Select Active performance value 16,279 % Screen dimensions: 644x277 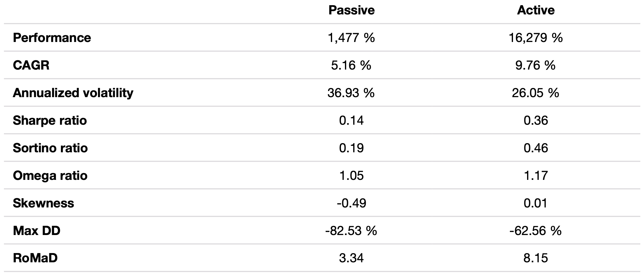[x=536, y=38]
